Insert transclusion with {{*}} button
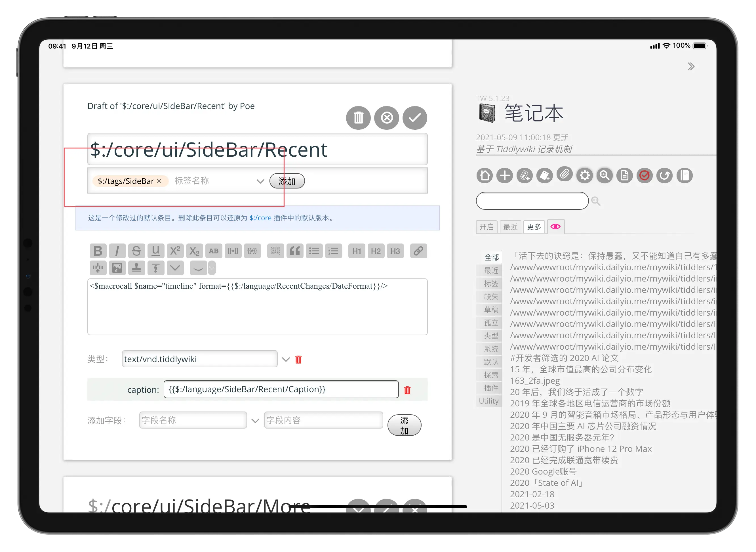Viewport: 756px width, 552px height. click(252, 251)
